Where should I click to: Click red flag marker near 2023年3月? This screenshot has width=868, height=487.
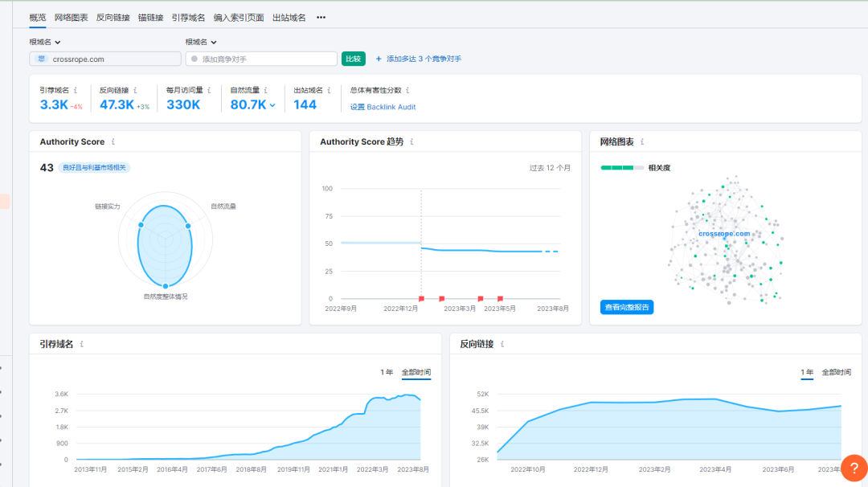481,299
